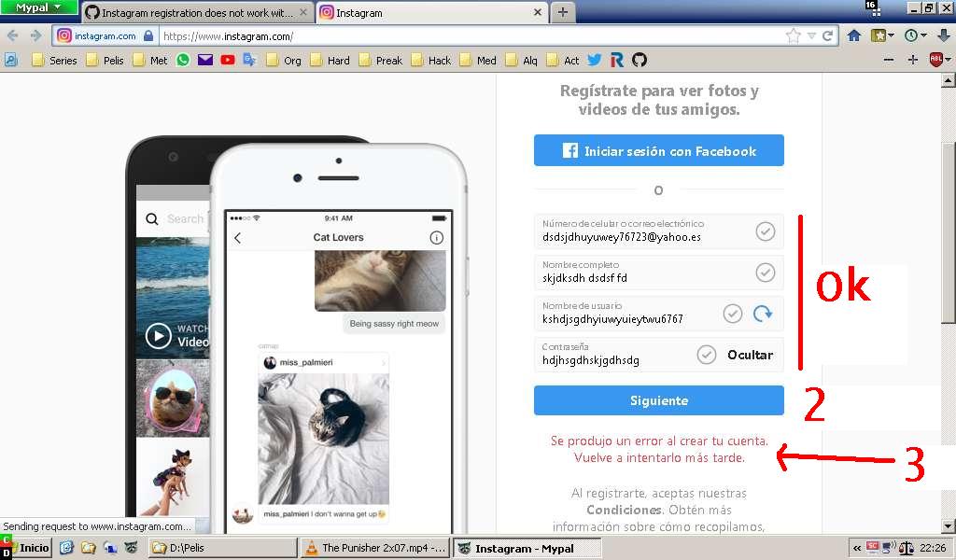Click the Instagram - Mypal taskbar item
Viewport: 956px width, 560px height.
(527, 549)
